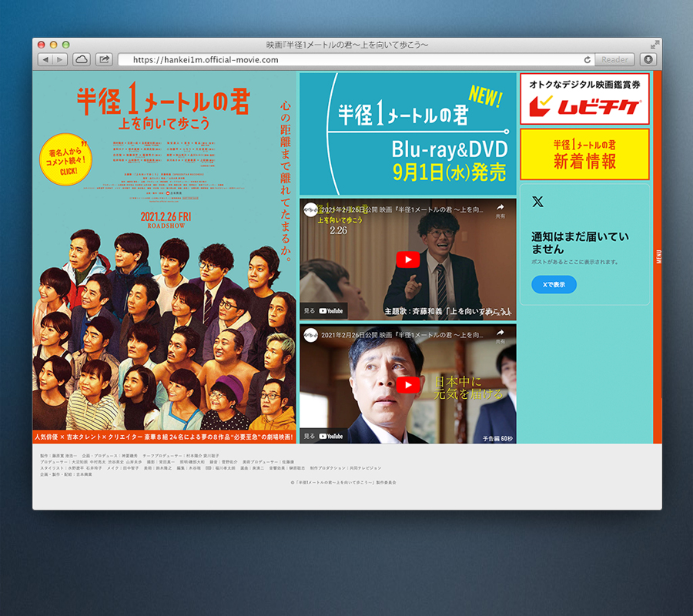
Task: Open the iCloud tabs cloud icon
Action: tap(82, 59)
